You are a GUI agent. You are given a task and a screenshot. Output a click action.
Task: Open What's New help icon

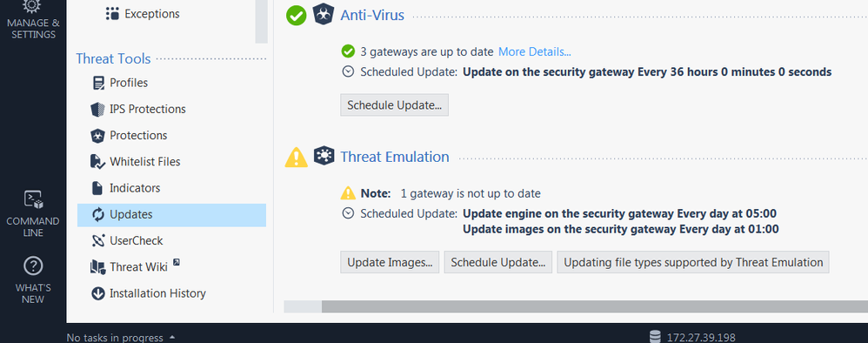(x=33, y=266)
